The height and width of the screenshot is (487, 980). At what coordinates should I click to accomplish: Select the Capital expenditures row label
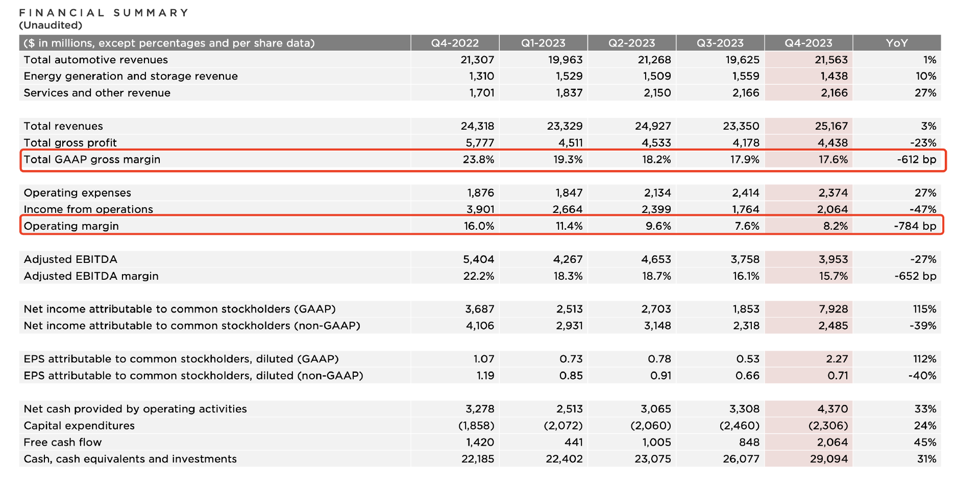click(x=79, y=426)
